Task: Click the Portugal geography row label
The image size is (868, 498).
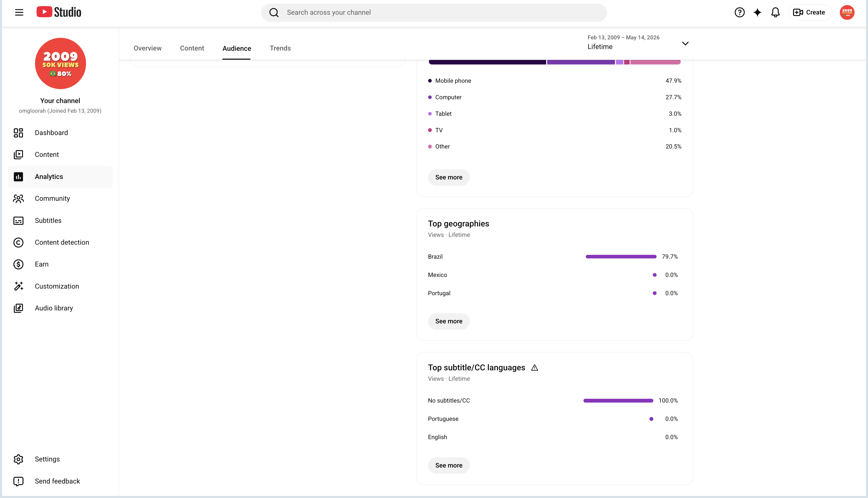Action: 439,293
